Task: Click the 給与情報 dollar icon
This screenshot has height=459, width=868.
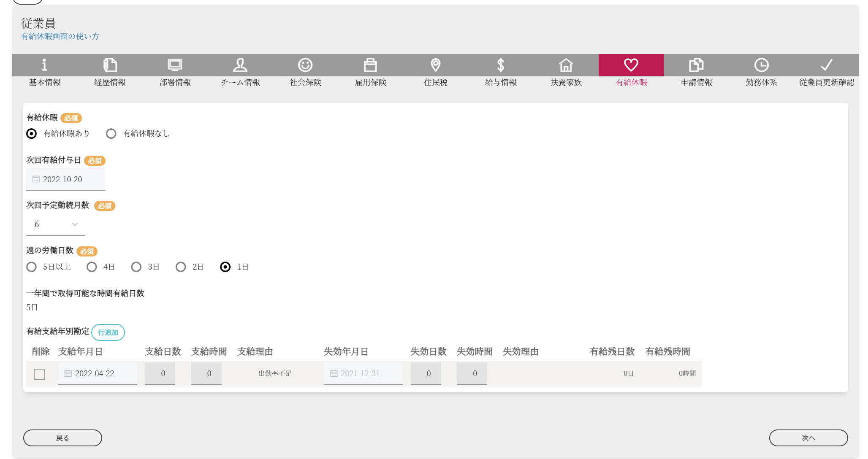Action: click(x=501, y=65)
